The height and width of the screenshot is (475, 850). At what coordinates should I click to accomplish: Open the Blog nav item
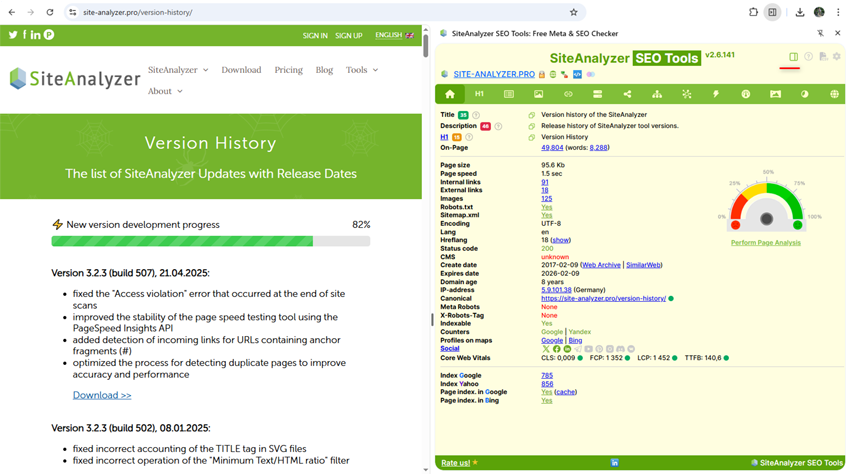click(x=324, y=70)
